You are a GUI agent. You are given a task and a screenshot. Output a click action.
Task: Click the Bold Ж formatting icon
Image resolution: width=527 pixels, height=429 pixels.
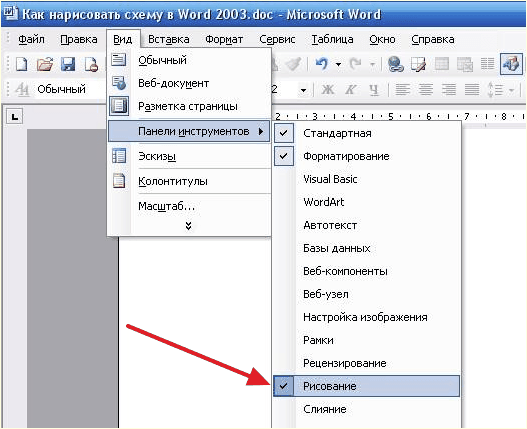coord(328,89)
